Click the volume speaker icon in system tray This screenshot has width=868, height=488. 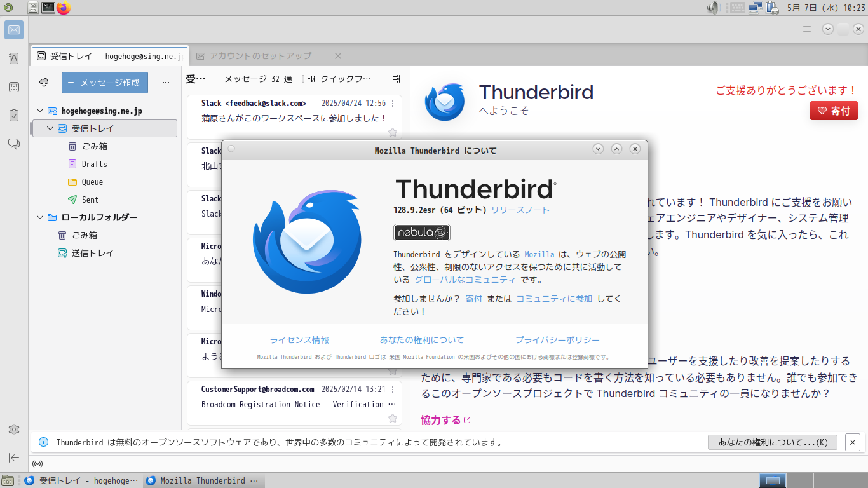pyautogui.click(x=713, y=8)
